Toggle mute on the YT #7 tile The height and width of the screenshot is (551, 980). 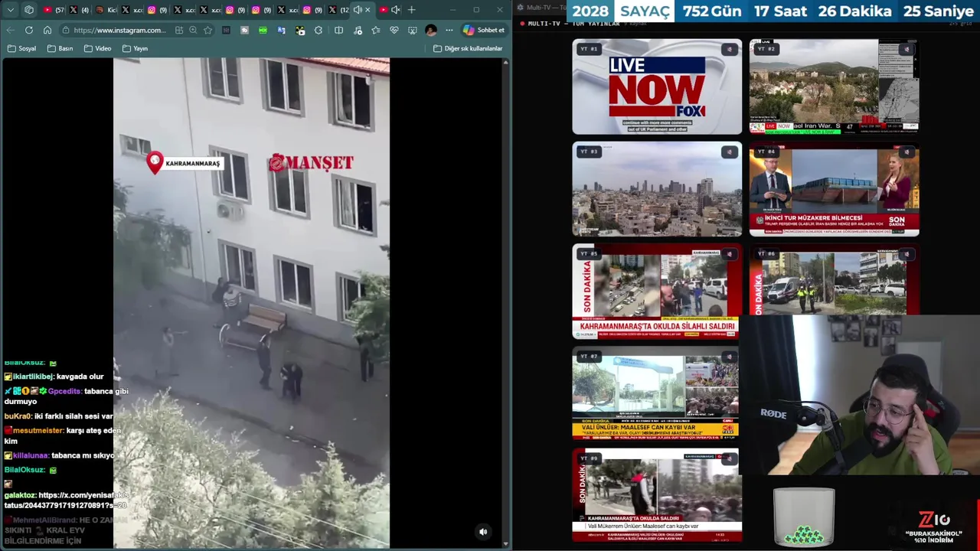pyautogui.click(x=729, y=357)
